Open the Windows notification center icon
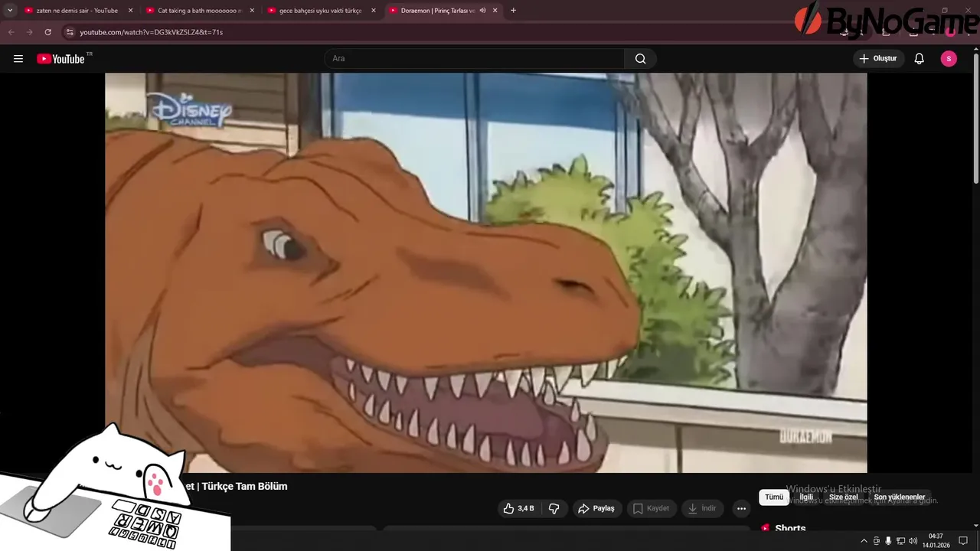Image resolution: width=980 pixels, height=551 pixels. (x=963, y=541)
